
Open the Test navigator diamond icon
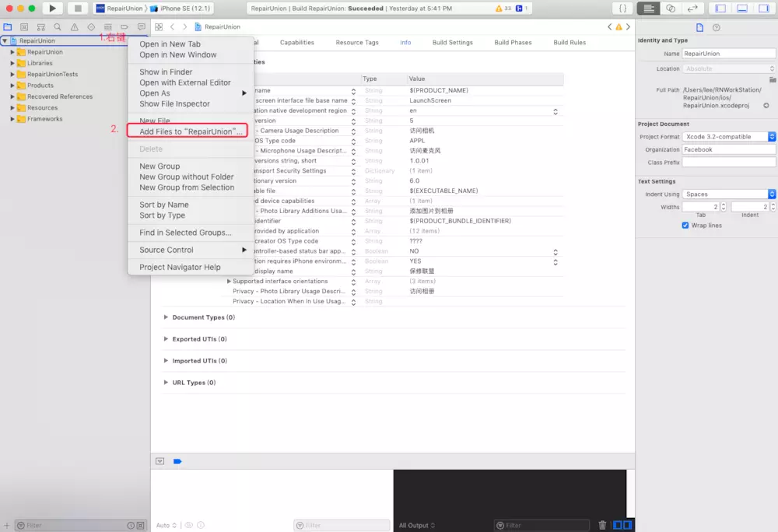91,26
